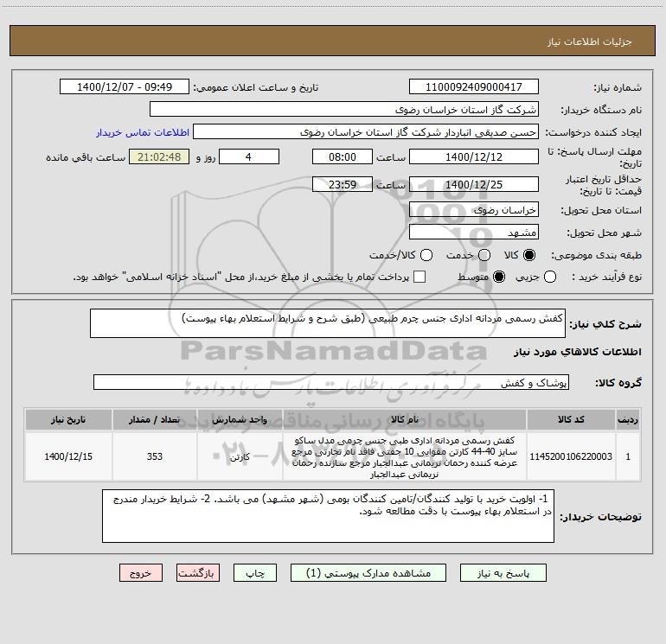This screenshot has width=666, height=644.
Task: Click the توضیحات خریدار notes box
Action: point(328,516)
